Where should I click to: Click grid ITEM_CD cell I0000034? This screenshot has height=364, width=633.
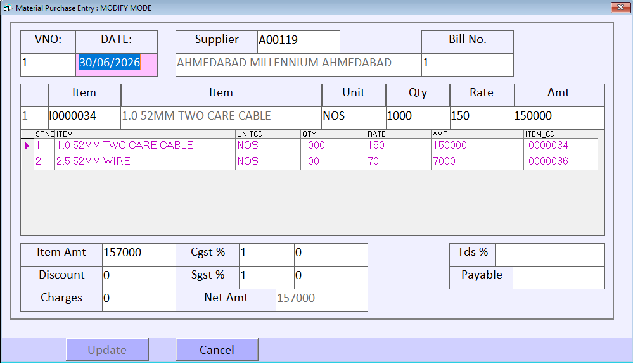pyautogui.click(x=561, y=146)
